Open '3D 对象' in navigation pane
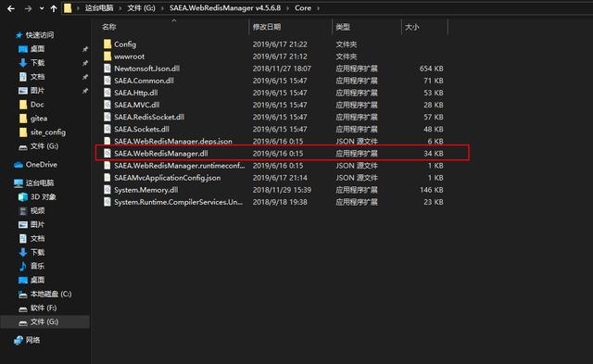593x364 pixels. tap(44, 197)
